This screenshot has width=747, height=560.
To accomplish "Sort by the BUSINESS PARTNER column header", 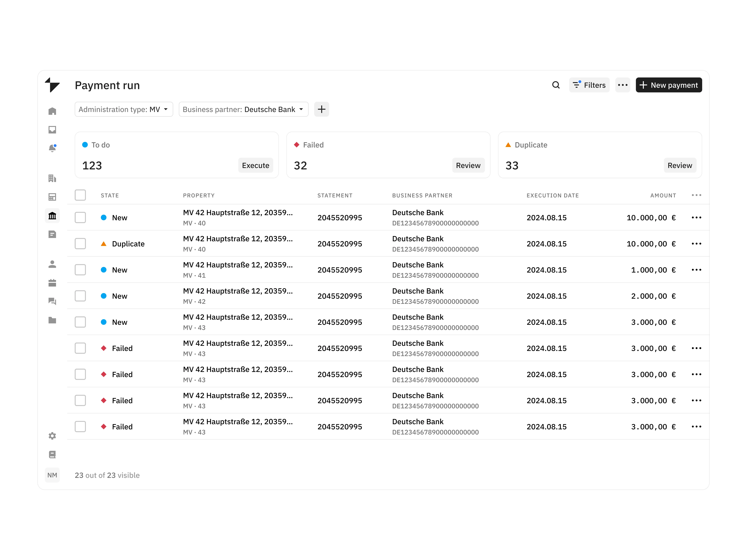I will click(422, 195).
